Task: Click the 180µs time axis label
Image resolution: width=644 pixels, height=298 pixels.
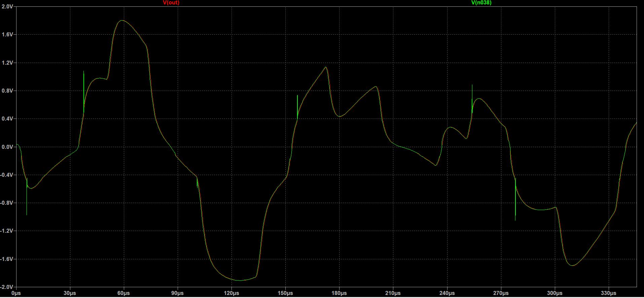Action: 339,293
